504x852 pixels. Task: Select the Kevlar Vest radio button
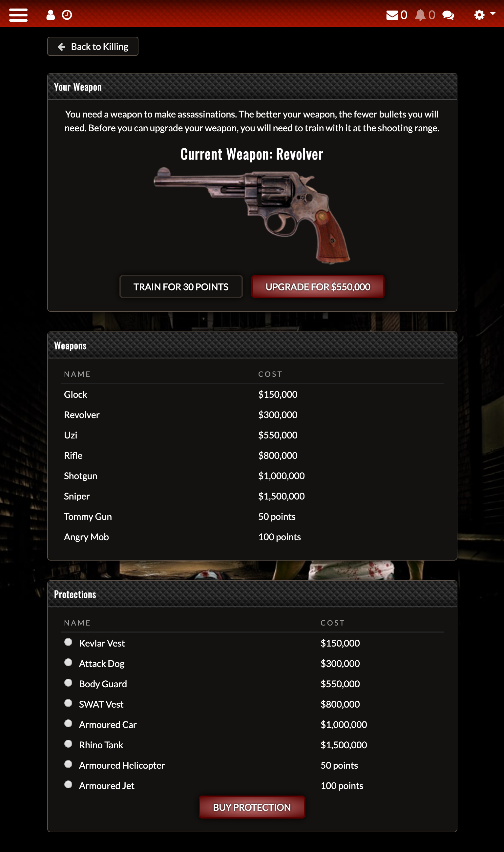click(68, 642)
